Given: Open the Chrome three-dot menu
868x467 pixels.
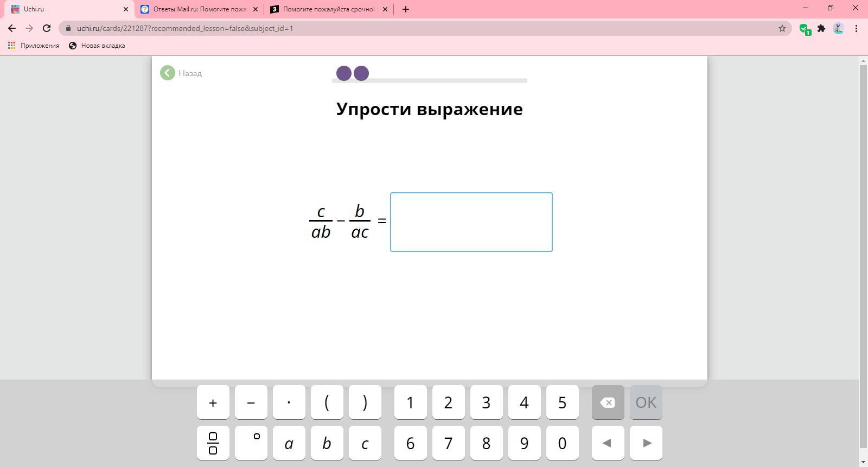Looking at the screenshot, I should 857,28.
